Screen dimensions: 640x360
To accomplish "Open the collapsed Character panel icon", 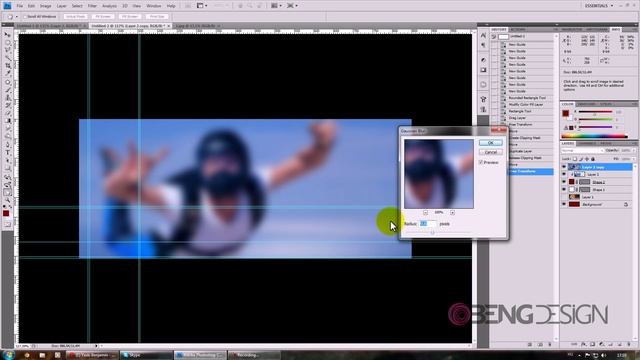I will click(483, 36).
